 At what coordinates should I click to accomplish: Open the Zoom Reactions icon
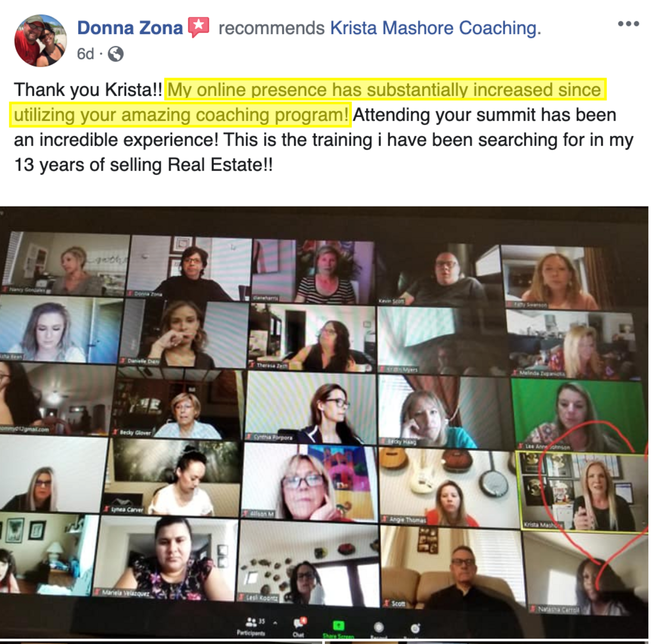click(415, 628)
